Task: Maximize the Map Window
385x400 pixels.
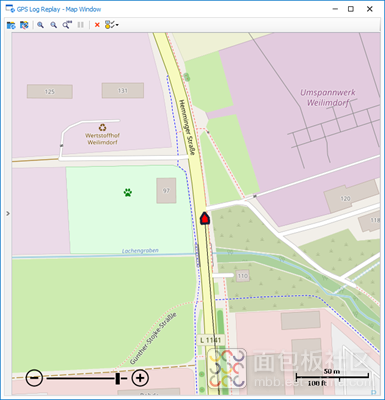Action: (x=351, y=9)
